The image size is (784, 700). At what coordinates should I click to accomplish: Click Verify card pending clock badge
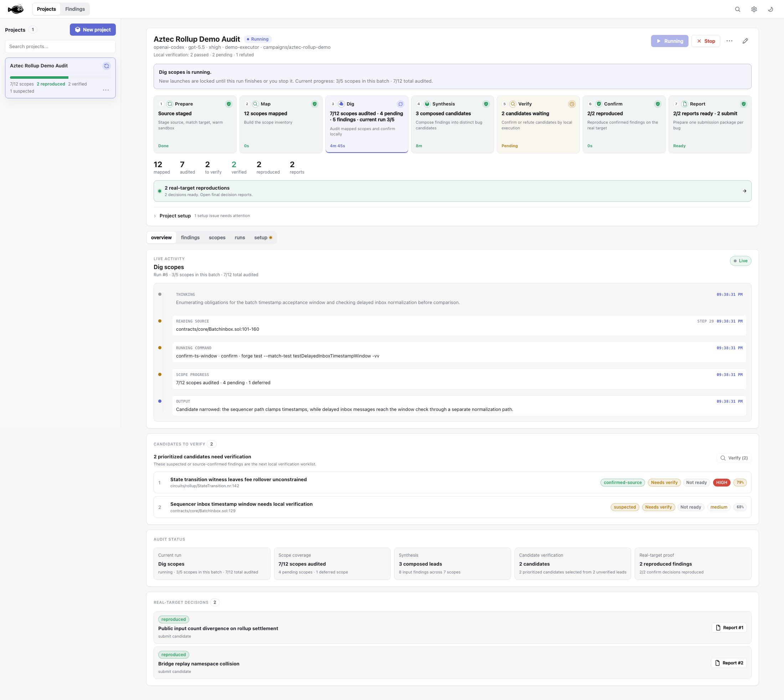point(572,104)
